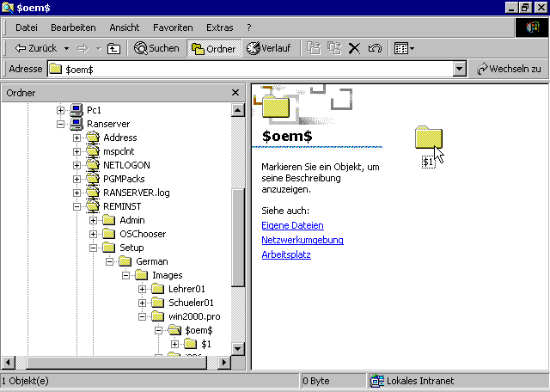Expand the mspclnt share

tap(76, 151)
